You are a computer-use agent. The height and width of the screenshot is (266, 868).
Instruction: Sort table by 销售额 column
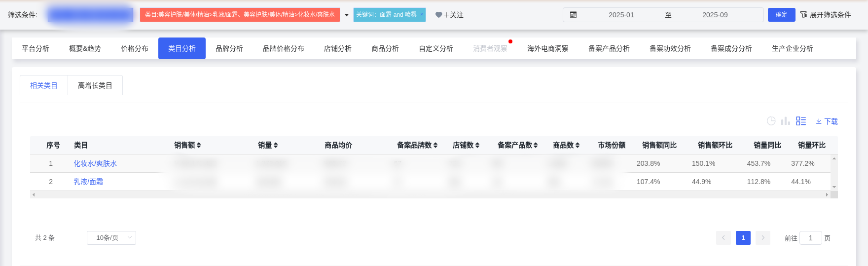pyautogui.click(x=199, y=145)
